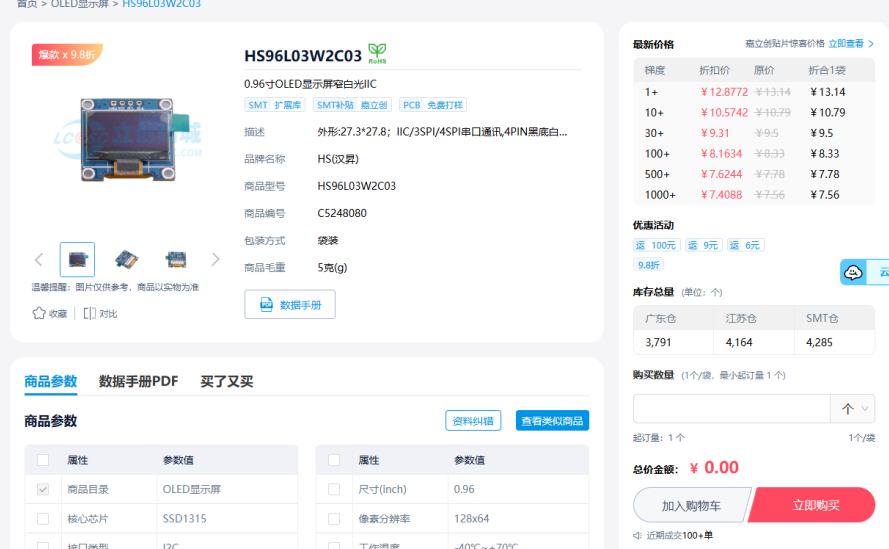This screenshot has width=889, height=549.
Task: Expand the 立即查看 price link arrow
Action: click(870, 44)
